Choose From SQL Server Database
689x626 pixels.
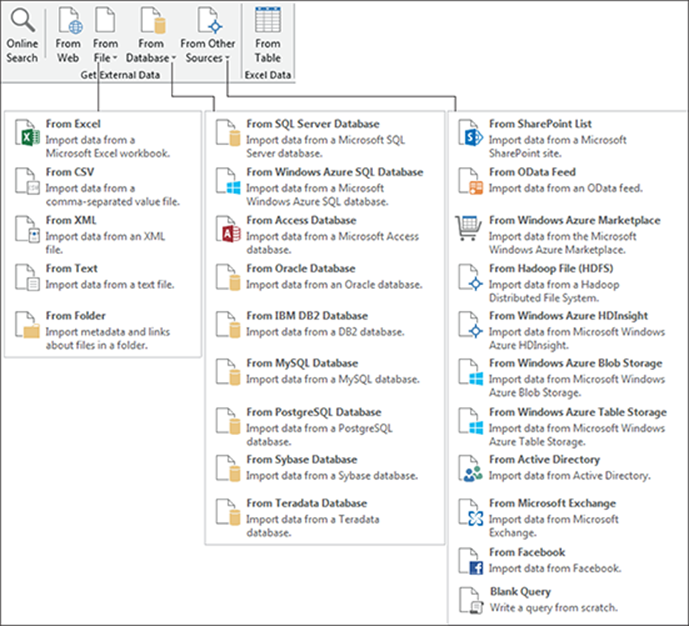coord(324,138)
